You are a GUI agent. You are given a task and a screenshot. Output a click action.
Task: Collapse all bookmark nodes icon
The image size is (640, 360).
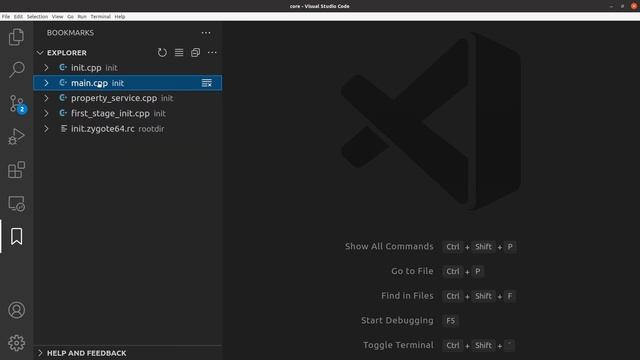(x=196, y=53)
